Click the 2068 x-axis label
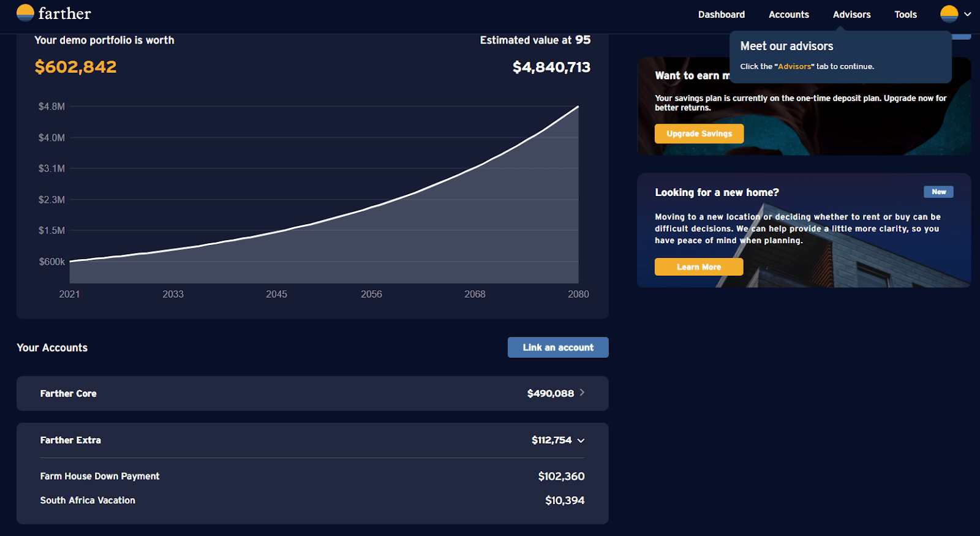980x536 pixels. pos(475,295)
